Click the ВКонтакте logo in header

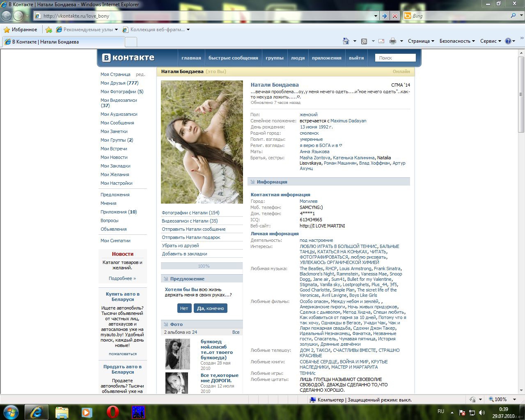[x=128, y=57]
